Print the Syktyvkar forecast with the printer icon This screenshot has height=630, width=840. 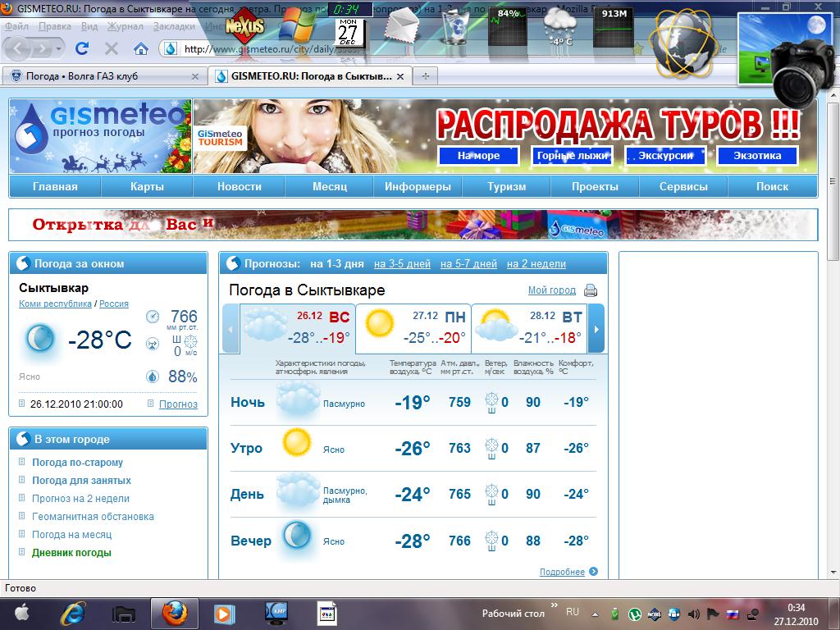point(591,291)
